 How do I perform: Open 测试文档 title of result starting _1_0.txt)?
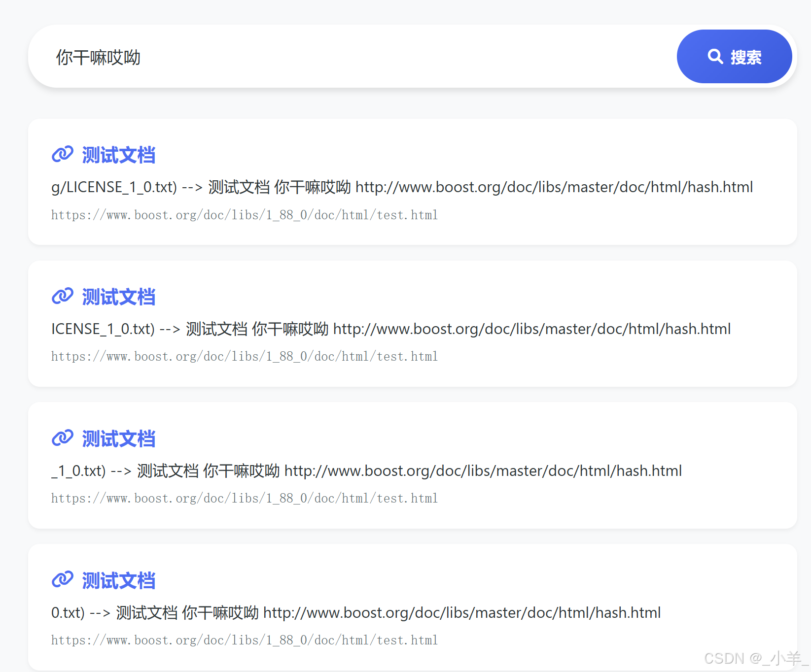point(119,438)
